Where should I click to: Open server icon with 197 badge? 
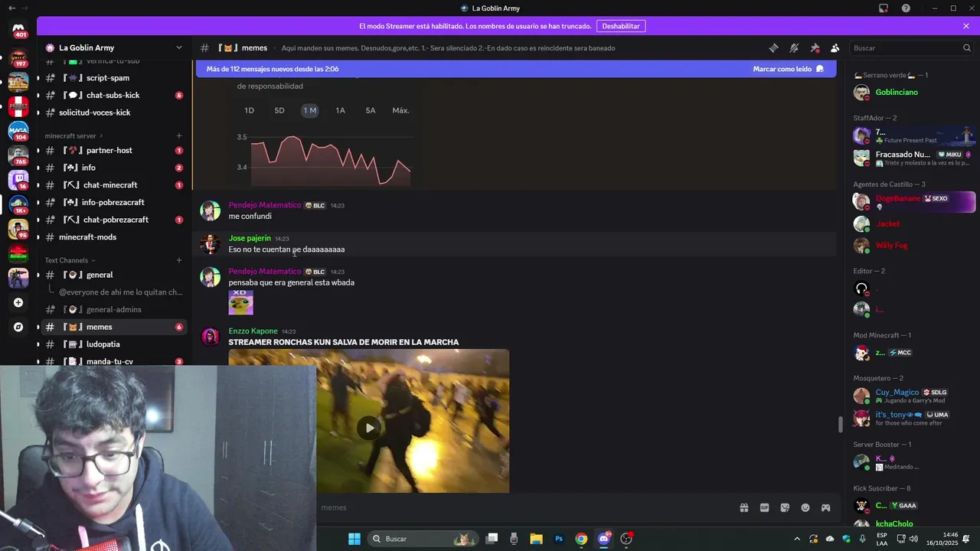coord(18,57)
